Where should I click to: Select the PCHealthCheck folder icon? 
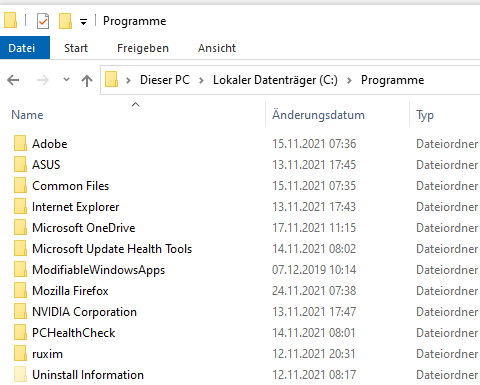click(20, 332)
